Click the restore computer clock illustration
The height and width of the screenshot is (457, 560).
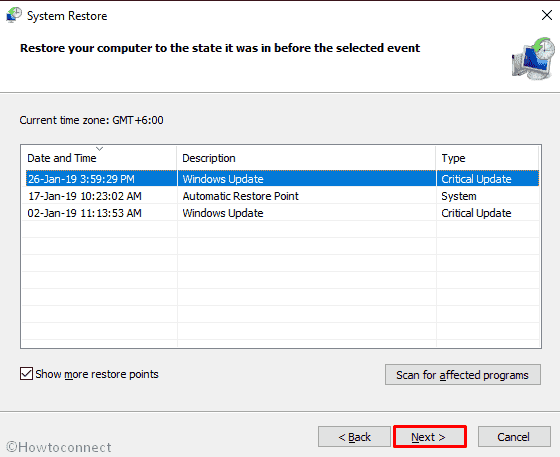pyautogui.click(x=534, y=59)
